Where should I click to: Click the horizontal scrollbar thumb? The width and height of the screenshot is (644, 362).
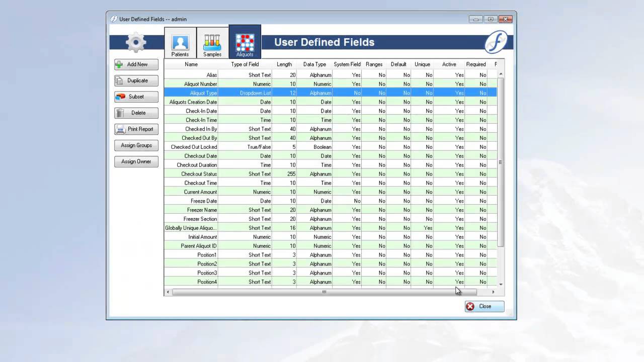(325, 292)
